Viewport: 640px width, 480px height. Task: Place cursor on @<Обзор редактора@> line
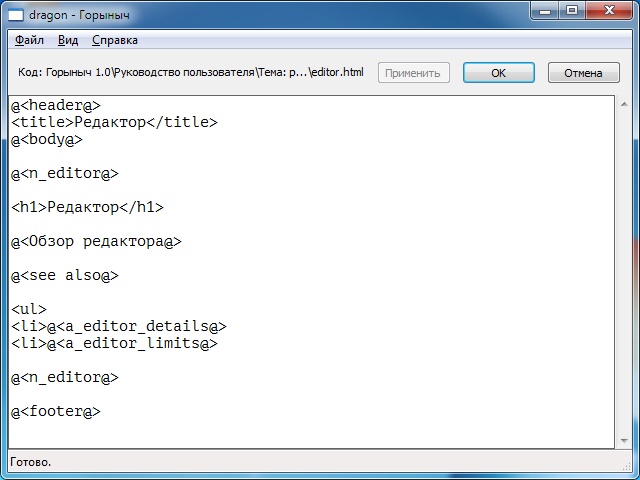coord(96,242)
